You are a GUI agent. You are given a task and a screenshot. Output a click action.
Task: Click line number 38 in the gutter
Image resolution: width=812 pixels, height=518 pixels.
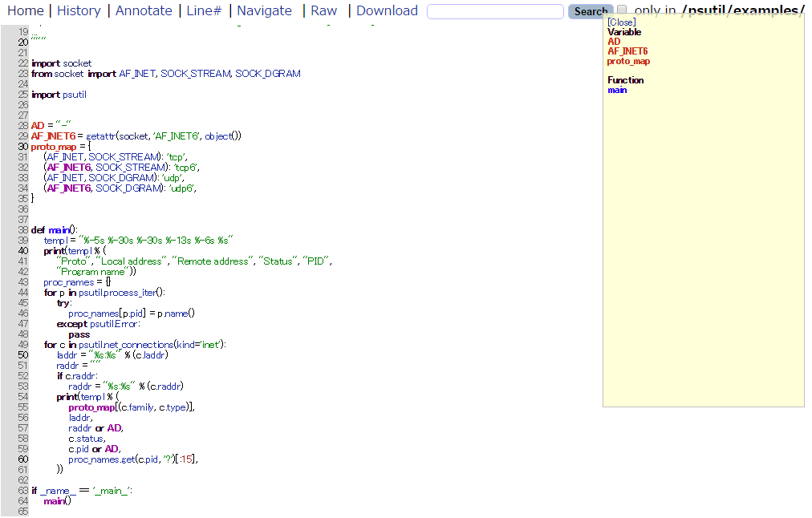(22, 230)
